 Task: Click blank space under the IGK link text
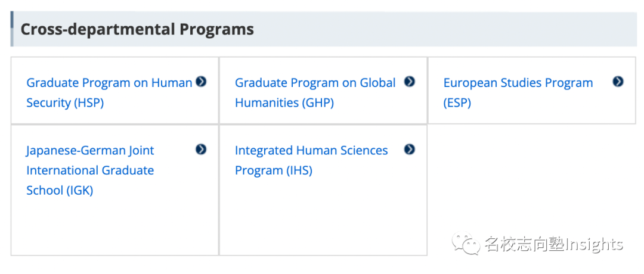tap(113, 226)
